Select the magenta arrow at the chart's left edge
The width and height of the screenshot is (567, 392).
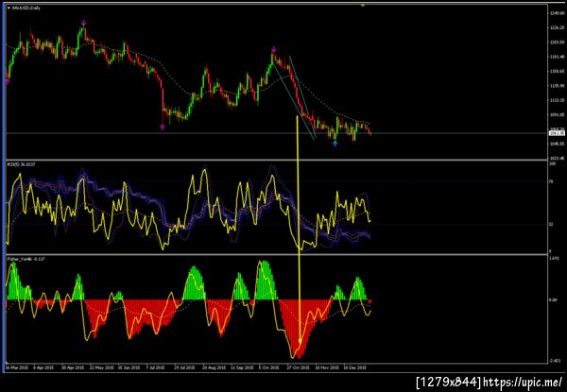tap(7, 81)
